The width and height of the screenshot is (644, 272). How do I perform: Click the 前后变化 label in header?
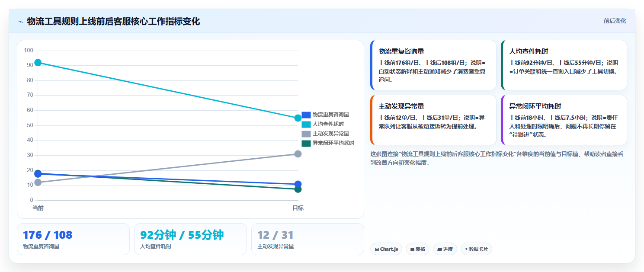click(615, 21)
